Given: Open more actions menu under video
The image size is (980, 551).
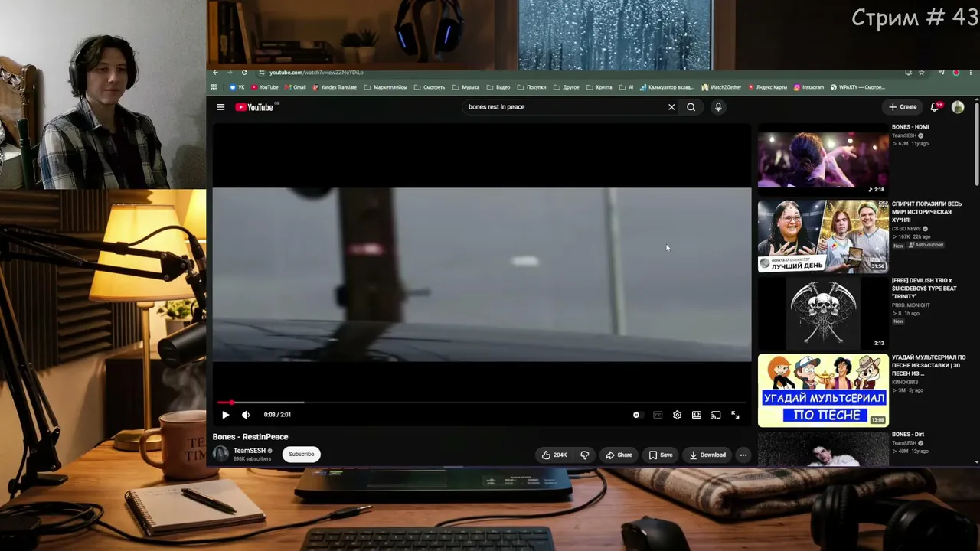Looking at the screenshot, I should (x=743, y=455).
